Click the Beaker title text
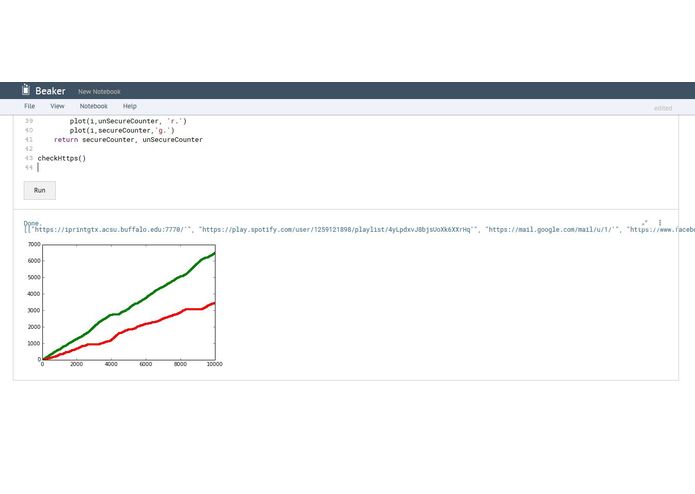 (50, 91)
